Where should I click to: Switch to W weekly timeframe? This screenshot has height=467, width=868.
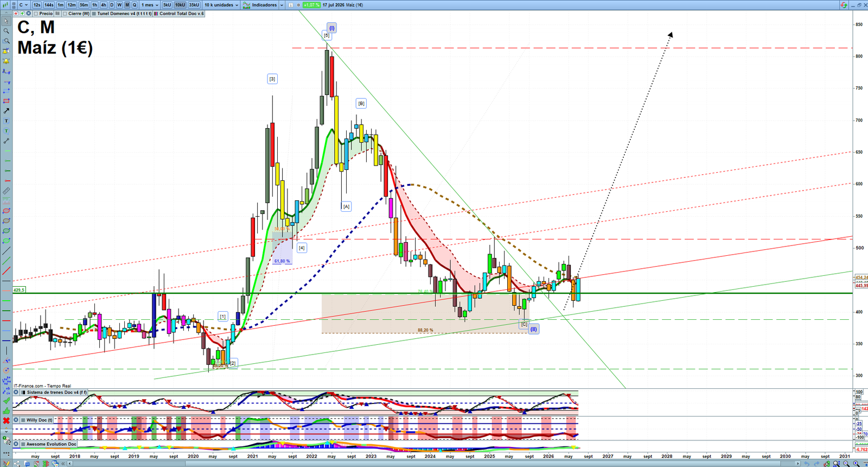[x=119, y=5]
